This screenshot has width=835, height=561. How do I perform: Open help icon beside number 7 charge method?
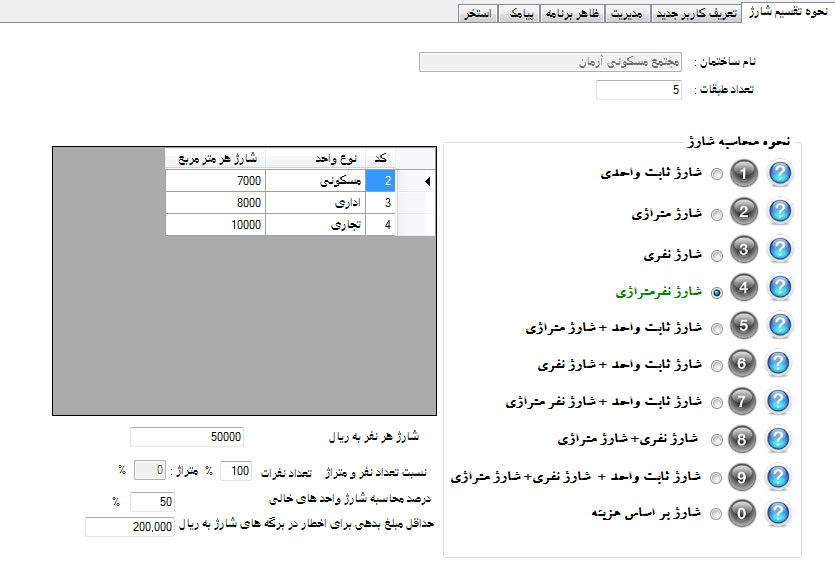(x=778, y=401)
